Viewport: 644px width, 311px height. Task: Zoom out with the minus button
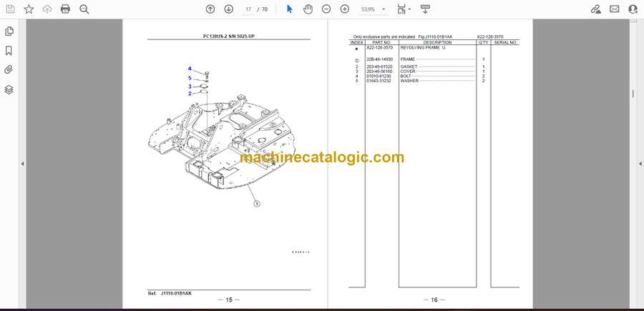coord(326,9)
